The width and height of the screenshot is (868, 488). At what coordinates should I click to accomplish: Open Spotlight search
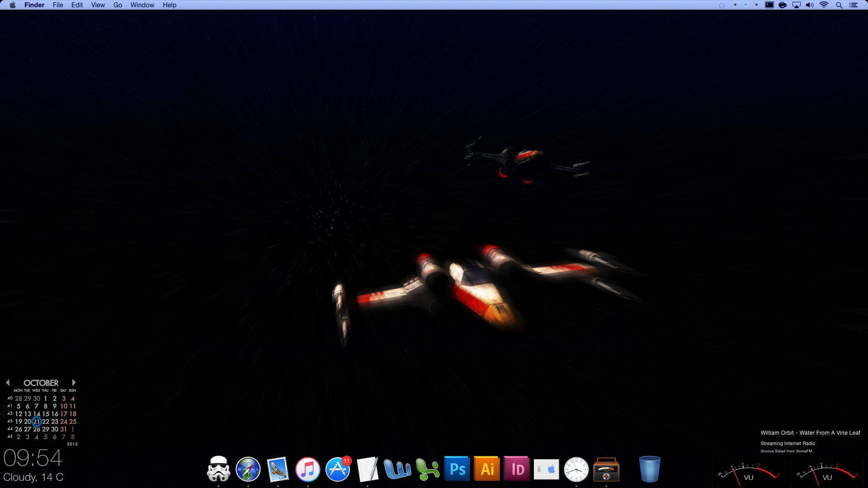point(839,5)
